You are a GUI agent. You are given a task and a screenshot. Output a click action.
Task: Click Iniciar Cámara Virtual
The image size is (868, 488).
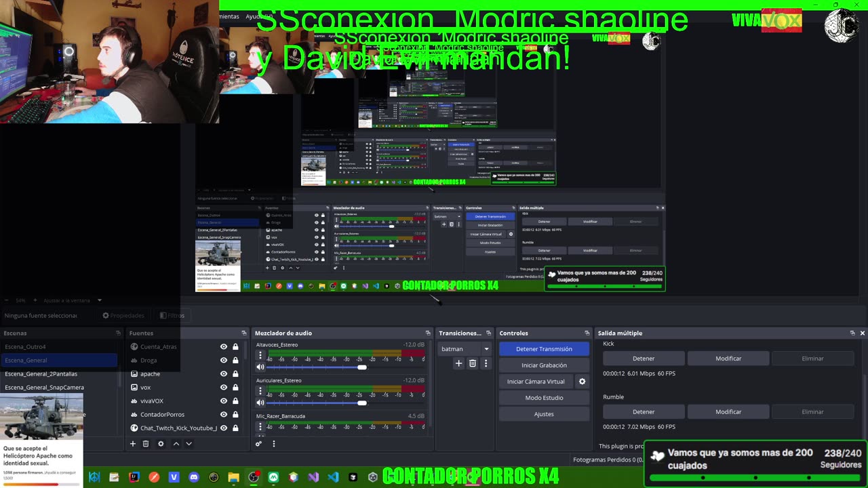pos(536,382)
